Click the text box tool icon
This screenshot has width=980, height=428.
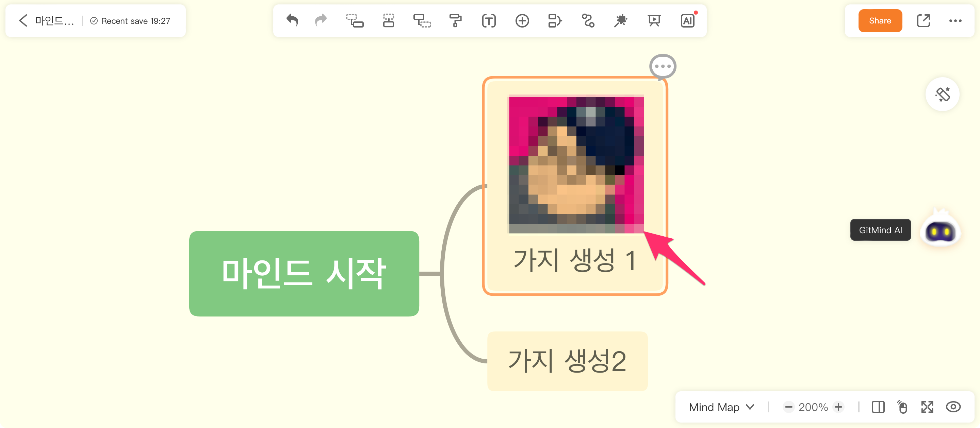coord(489,20)
